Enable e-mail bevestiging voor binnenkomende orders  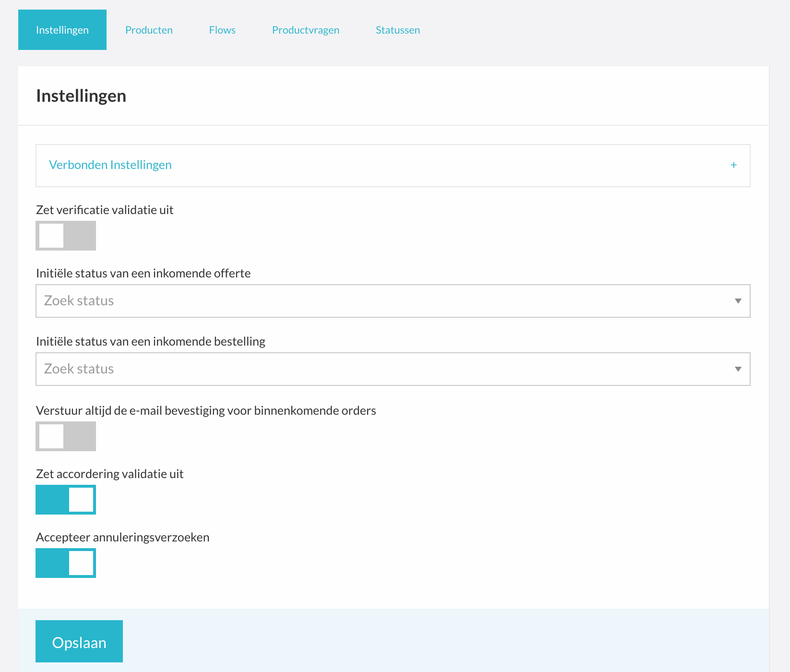(66, 436)
